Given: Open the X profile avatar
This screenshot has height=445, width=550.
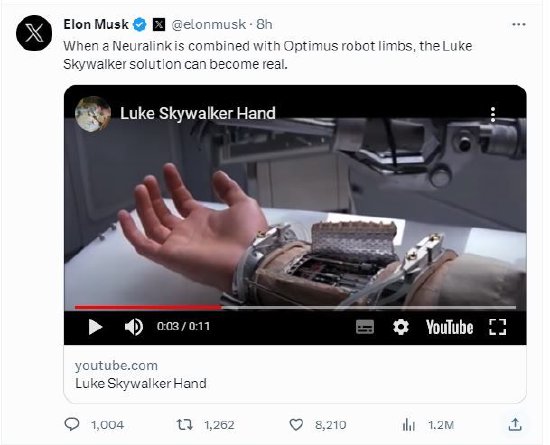Looking at the screenshot, I should pyautogui.click(x=34, y=33).
